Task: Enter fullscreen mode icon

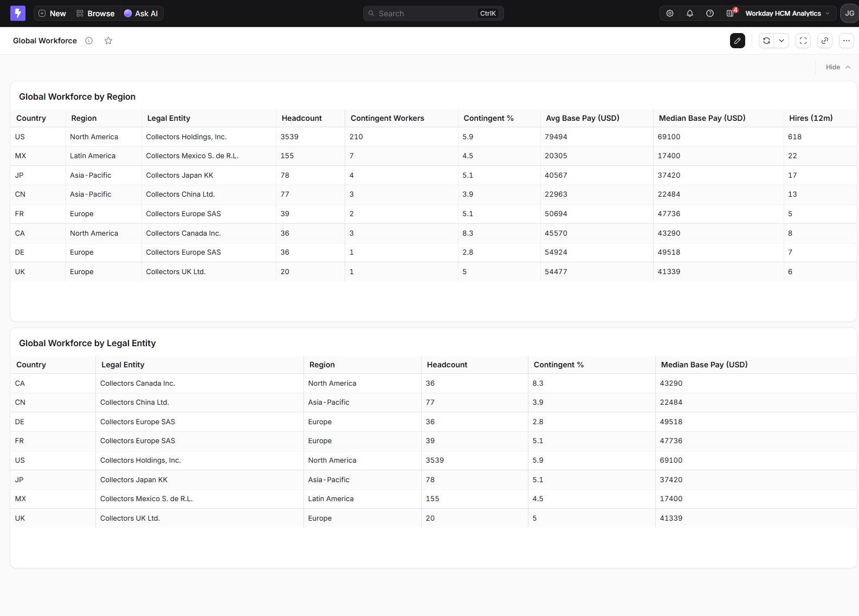Action: click(x=803, y=41)
